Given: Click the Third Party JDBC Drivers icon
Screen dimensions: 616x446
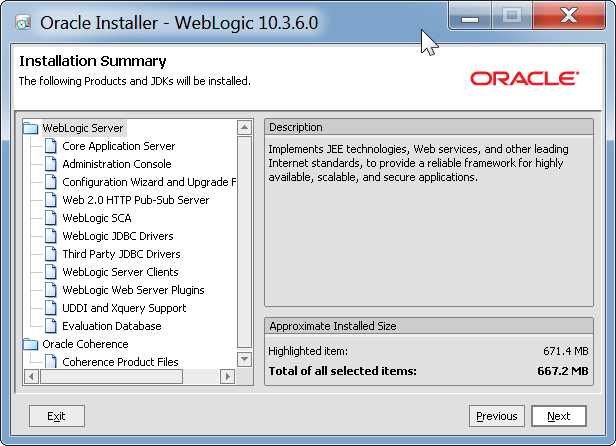Looking at the screenshot, I should [x=50, y=254].
